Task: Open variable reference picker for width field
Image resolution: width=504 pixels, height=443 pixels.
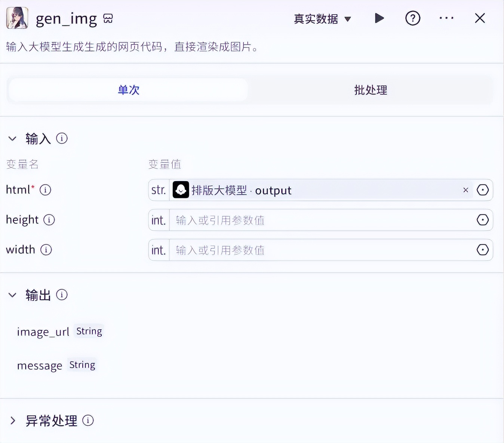Action: pos(482,250)
